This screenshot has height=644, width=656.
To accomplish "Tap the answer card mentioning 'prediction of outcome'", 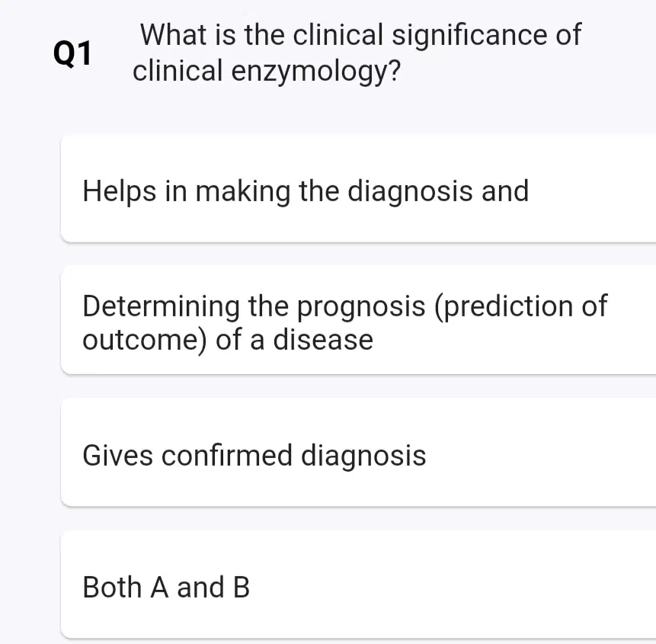I will pyautogui.click(x=358, y=321).
